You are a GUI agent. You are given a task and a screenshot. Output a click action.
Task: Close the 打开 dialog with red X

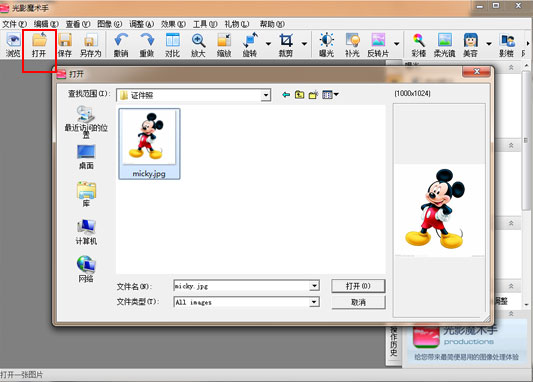(x=476, y=71)
